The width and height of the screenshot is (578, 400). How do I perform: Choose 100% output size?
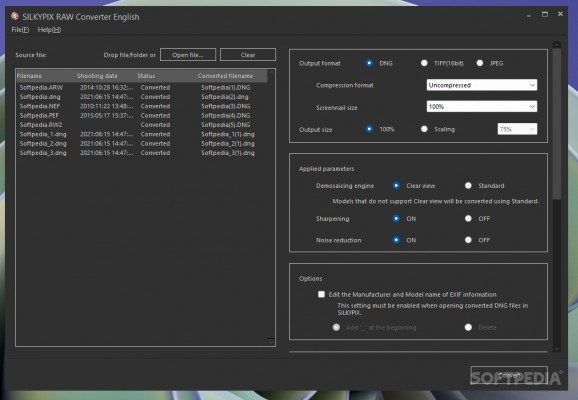coord(369,129)
